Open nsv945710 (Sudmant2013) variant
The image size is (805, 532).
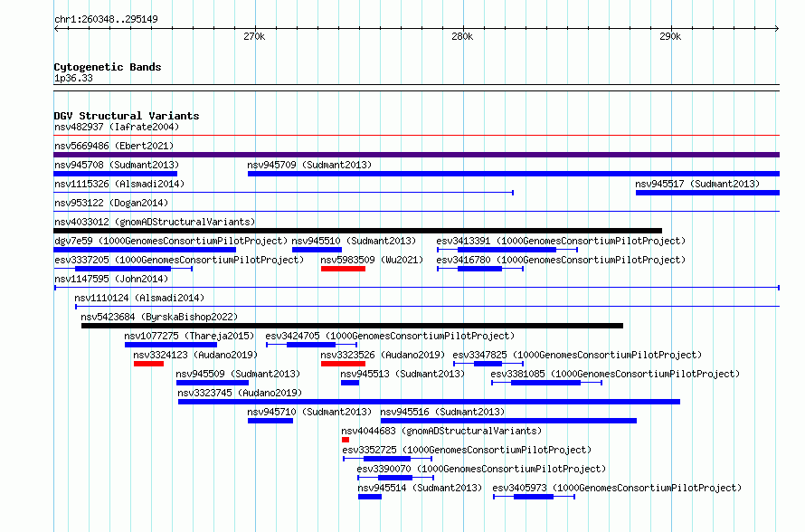(309, 412)
